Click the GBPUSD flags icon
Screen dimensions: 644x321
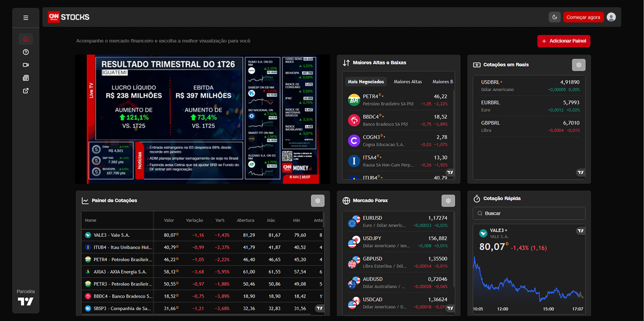click(x=354, y=262)
